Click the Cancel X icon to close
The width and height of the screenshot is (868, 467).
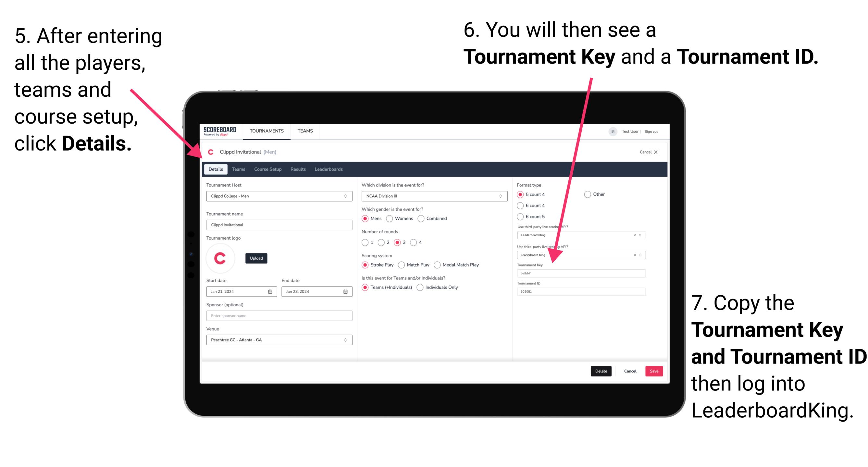coord(649,151)
